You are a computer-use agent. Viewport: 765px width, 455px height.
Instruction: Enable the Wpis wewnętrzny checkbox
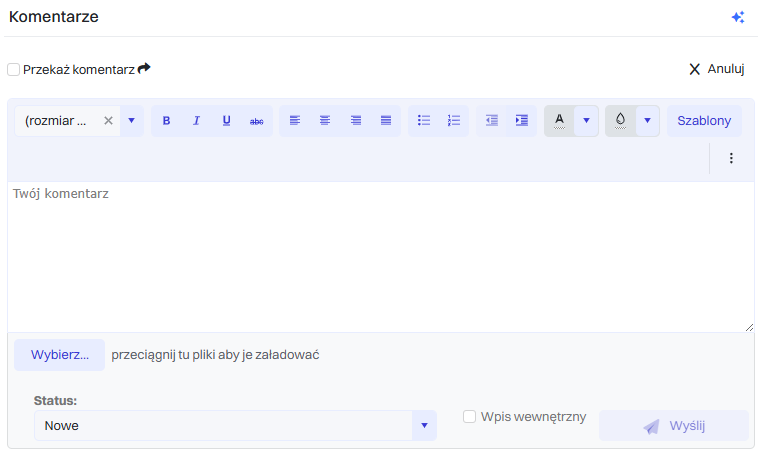pyautogui.click(x=469, y=417)
